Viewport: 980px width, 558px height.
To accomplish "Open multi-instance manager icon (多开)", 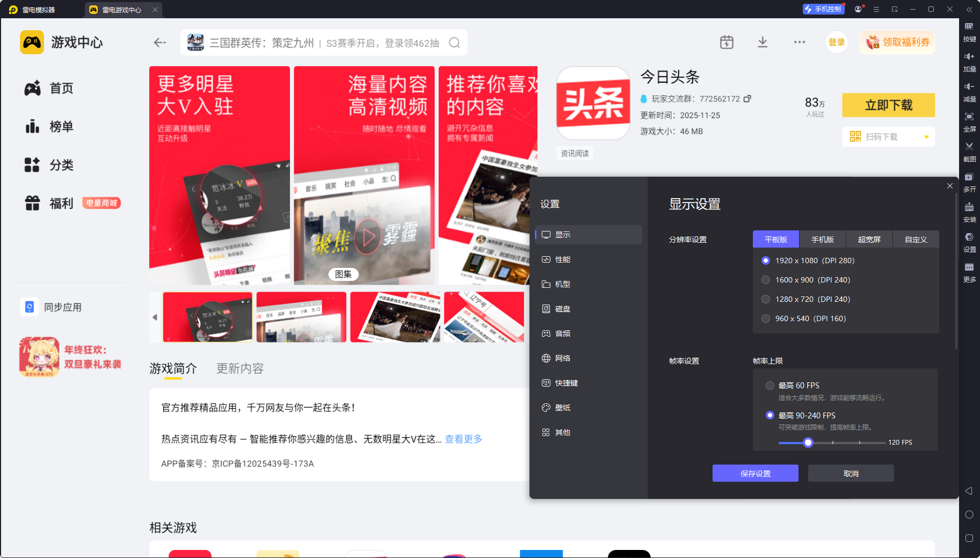I will [x=969, y=177].
